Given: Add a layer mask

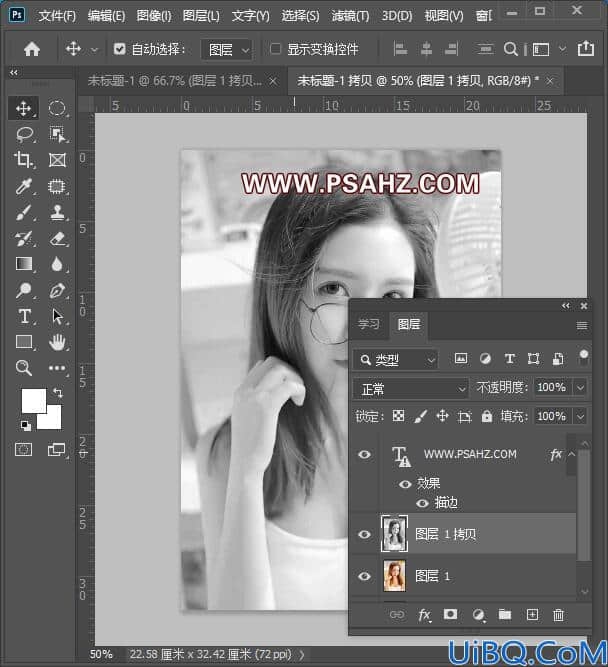Looking at the screenshot, I should [451, 614].
